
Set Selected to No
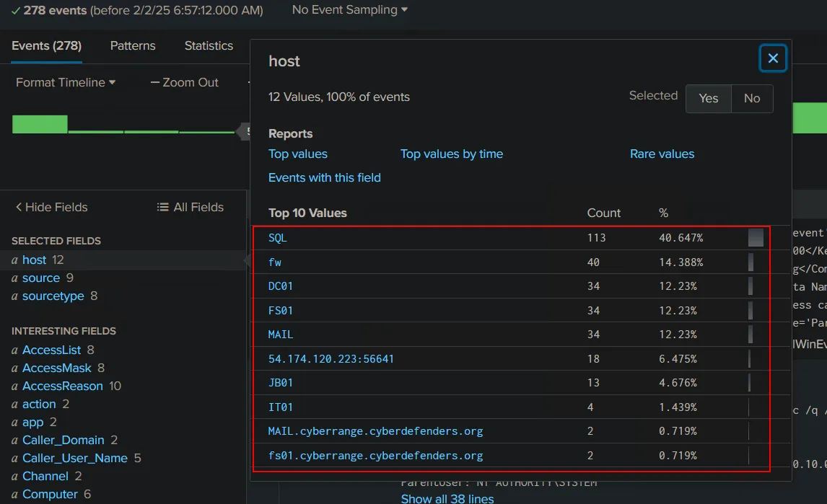click(x=751, y=99)
